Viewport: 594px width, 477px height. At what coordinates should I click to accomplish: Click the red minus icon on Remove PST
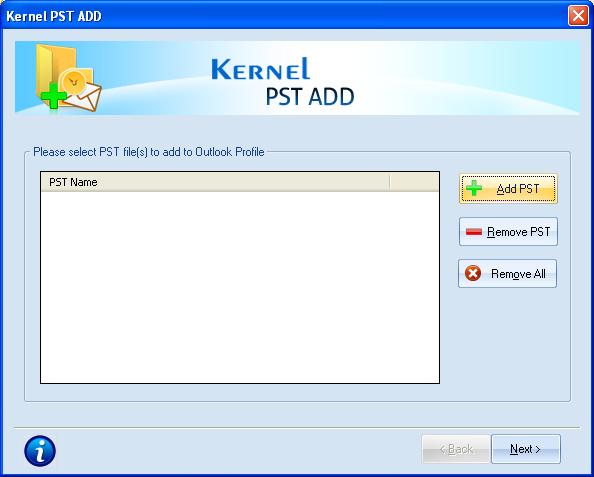pyautogui.click(x=474, y=231)
